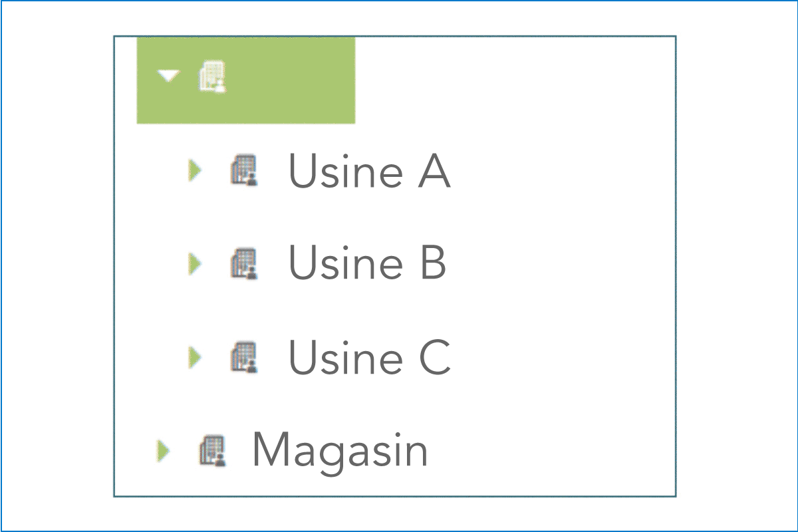This screenshot has height=532, width=798.
Task: Click the building icon in green row
Action: click(x=213, y=77)
